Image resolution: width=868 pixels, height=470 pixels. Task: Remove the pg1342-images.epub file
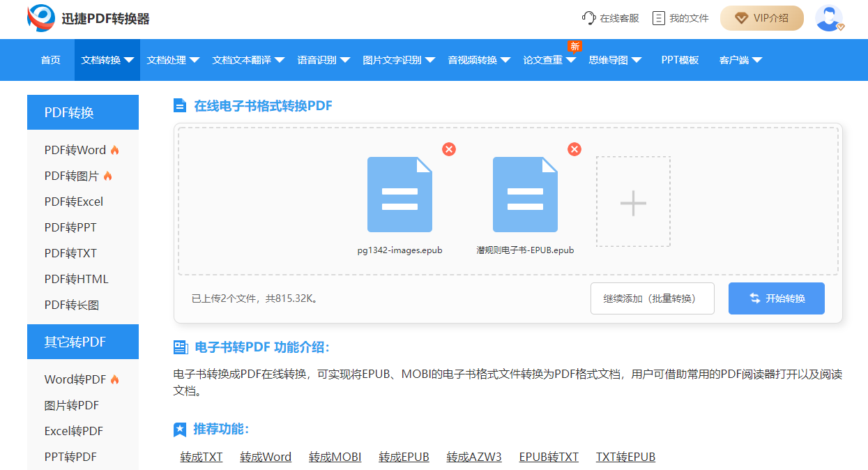point(449,149)
